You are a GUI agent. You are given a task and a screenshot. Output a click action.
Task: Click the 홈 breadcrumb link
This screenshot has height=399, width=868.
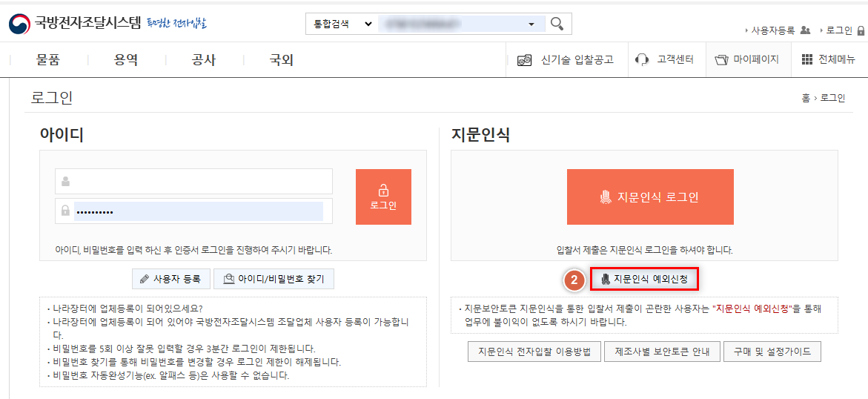pos(806,98)
